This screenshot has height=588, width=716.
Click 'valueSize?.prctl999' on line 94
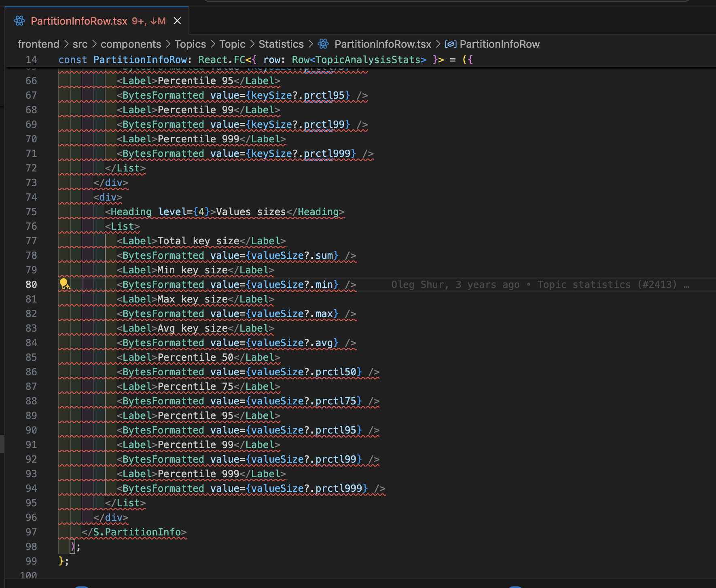click(307, 489)
